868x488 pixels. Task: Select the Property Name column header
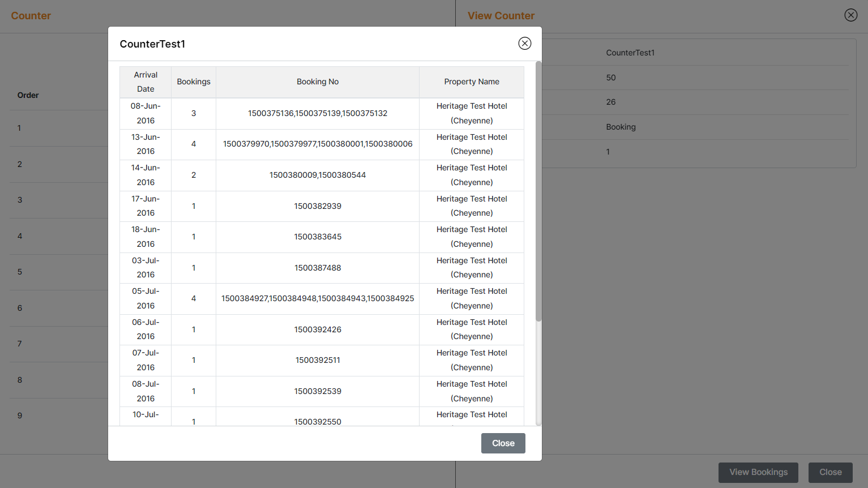coord(472,82)
